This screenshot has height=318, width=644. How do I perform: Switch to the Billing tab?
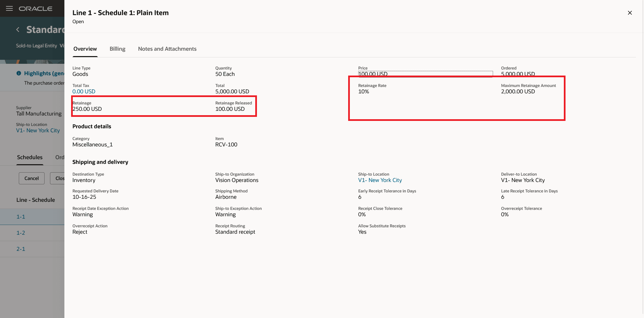click(x=117, y=49)
